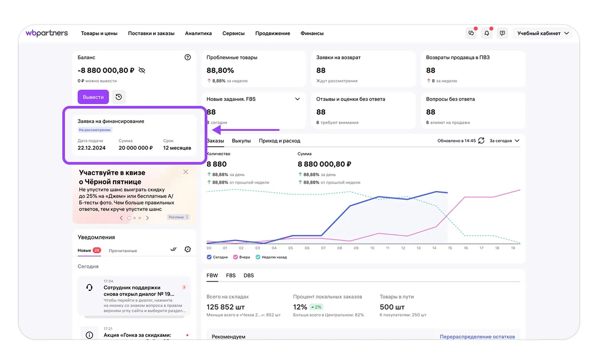Open the Перераспределение остатков link
The image size is (598, 364).
coord(477,337)
